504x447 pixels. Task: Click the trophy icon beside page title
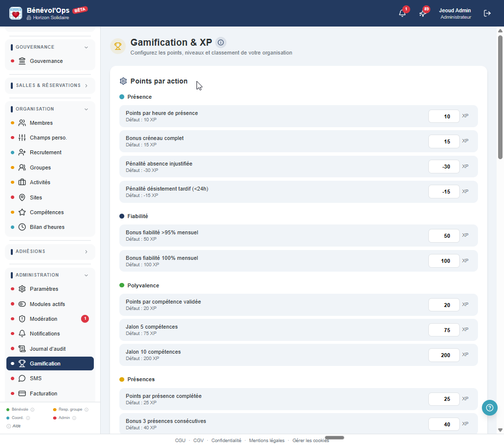[117, 46]
